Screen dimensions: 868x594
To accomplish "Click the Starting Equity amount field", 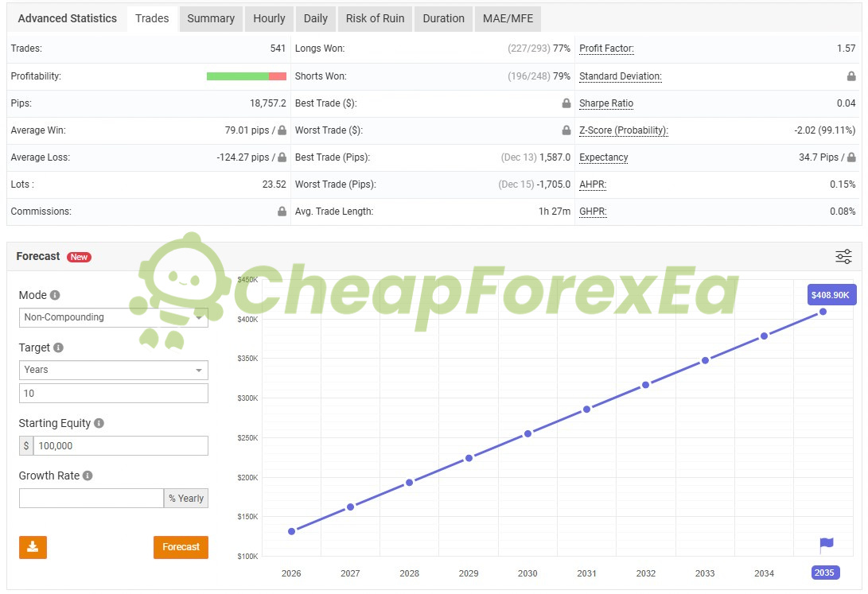I will point(121,446).
